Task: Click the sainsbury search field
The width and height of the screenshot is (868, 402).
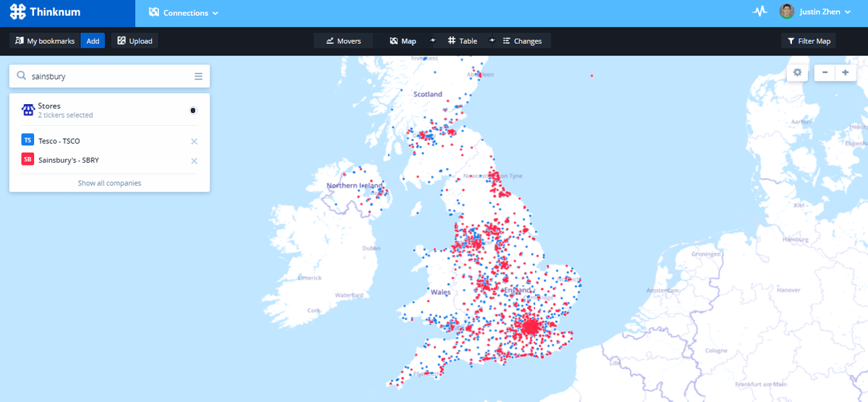Action: 109,76
